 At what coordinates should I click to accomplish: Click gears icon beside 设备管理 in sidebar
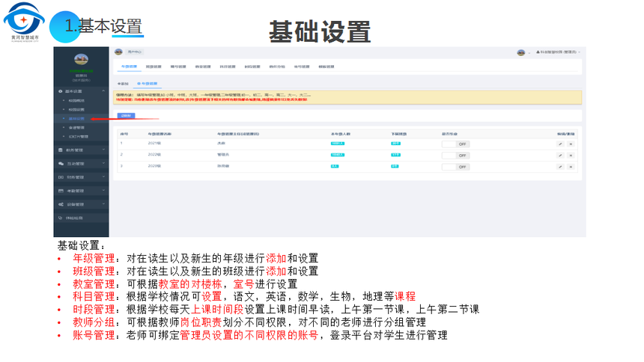[x=61, y=204]
